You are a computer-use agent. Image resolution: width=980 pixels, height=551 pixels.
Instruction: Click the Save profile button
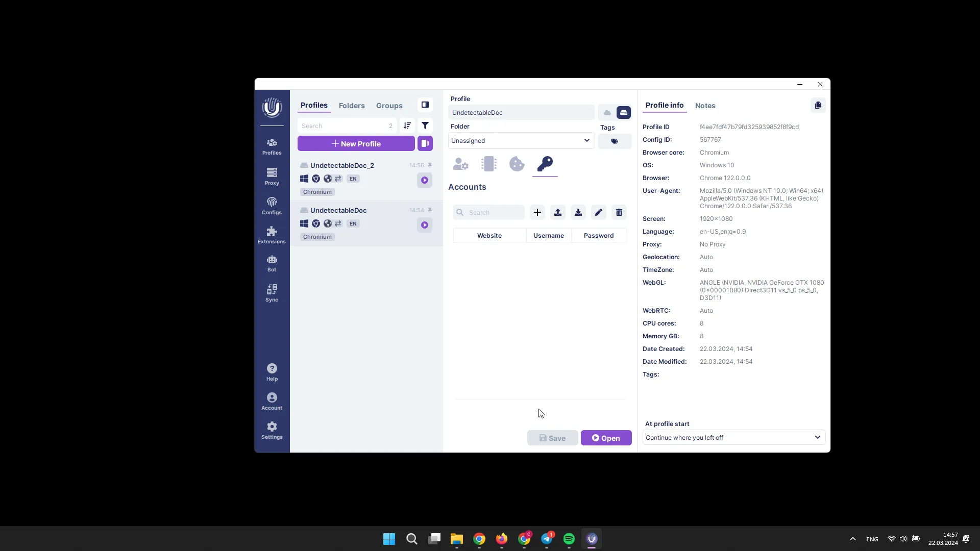point(553,438)
